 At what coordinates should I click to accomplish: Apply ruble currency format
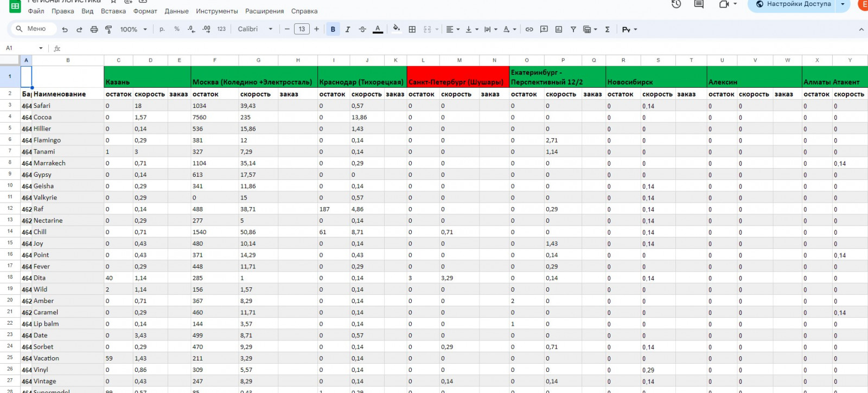point(162,29)
